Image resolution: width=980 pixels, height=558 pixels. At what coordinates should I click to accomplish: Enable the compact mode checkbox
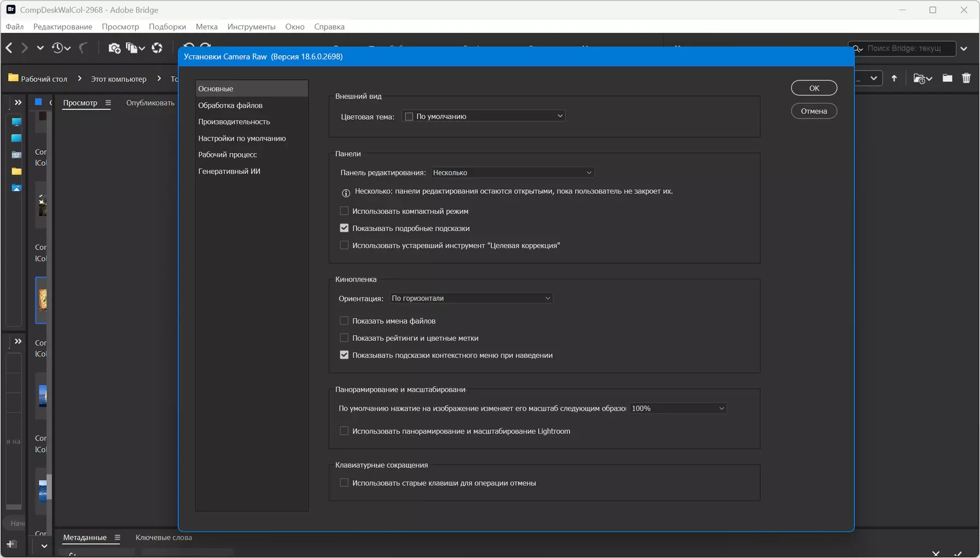point(344,211)
